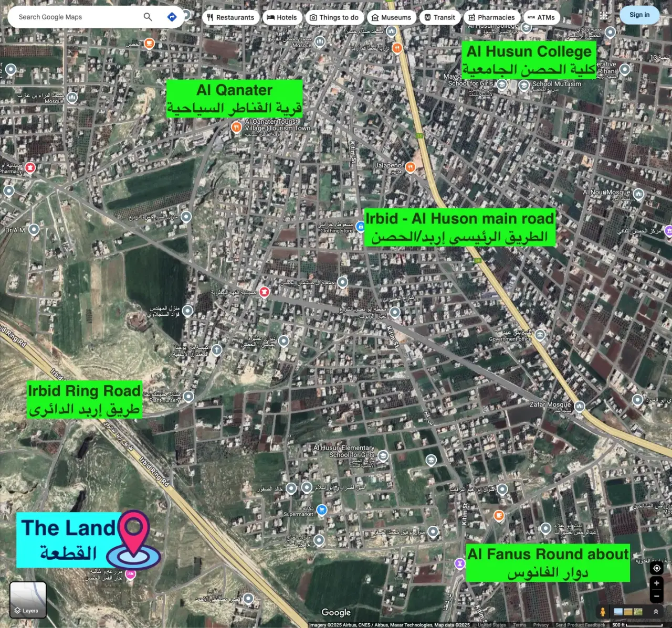Screen dimensions: 672x628
Task: Select the Museums chip
Action: tap(392, 17)
